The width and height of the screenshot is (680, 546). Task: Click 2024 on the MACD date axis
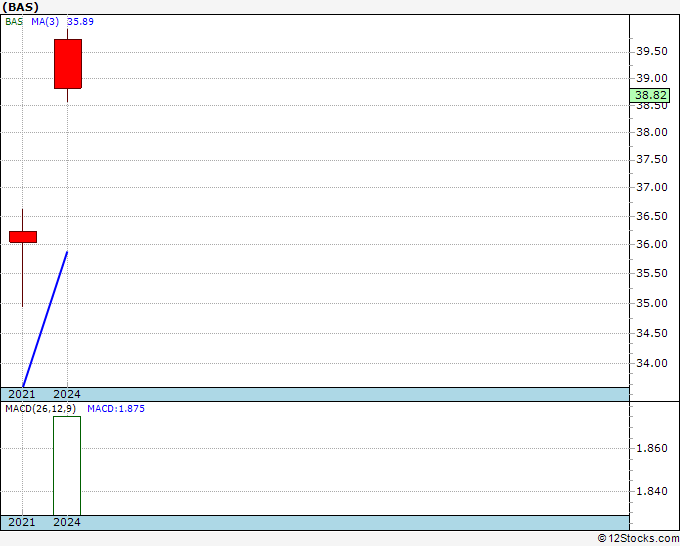[x=67, y=522]
